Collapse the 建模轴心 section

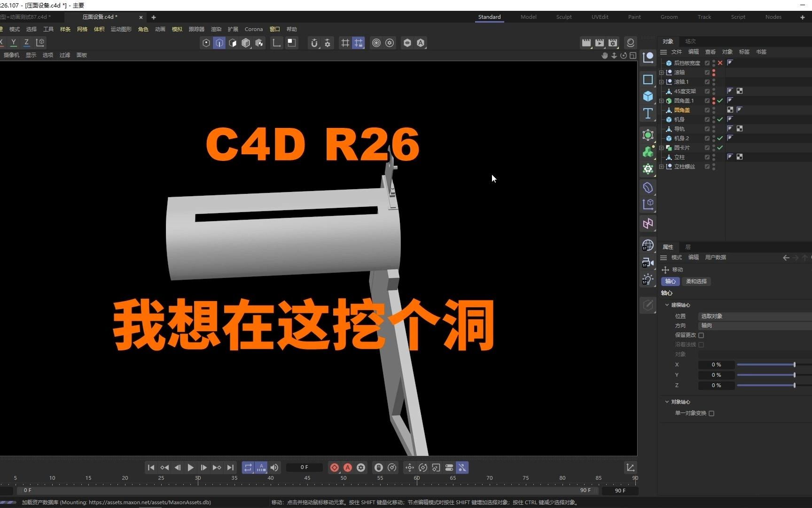tap(667, 304)
